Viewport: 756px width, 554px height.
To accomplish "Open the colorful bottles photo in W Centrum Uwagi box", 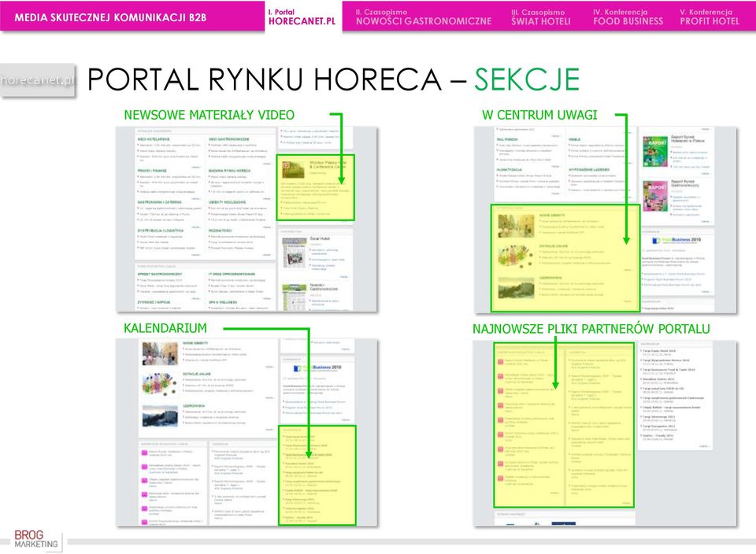I will coord(516,257).
